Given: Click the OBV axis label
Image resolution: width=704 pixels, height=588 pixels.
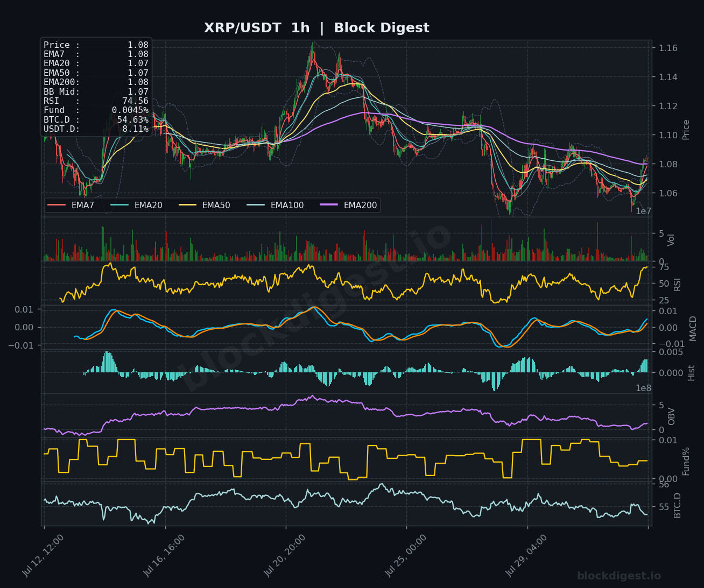Looking at the screenshot, I should 671,416.
